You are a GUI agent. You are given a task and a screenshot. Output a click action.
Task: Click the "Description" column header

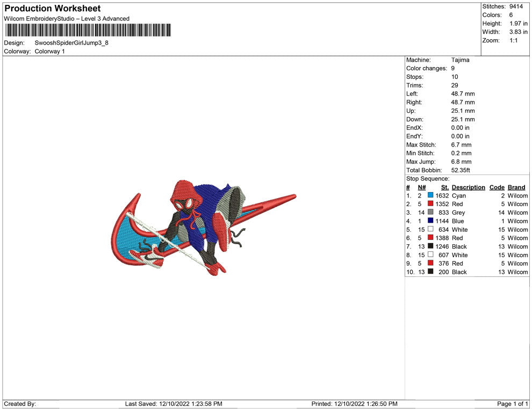point(469,187)
